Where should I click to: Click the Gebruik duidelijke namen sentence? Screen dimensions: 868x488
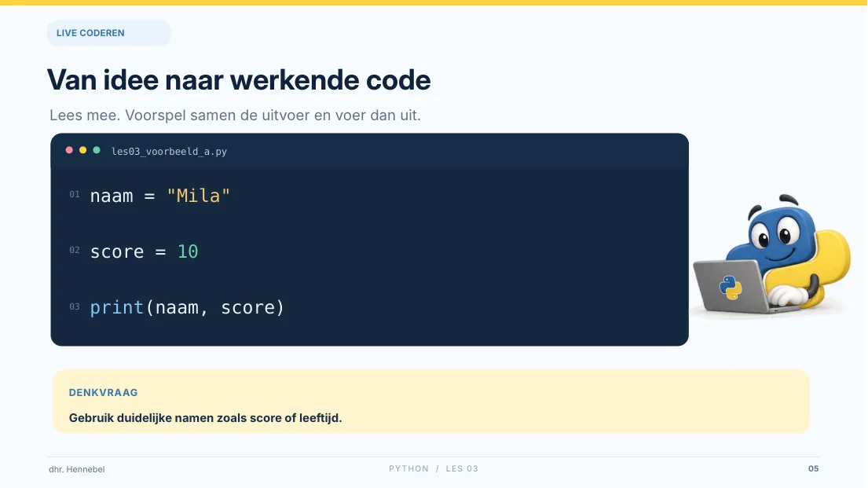[205, 418]
